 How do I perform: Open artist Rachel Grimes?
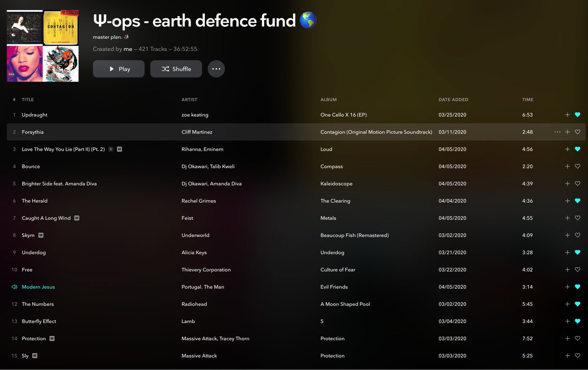198,201
